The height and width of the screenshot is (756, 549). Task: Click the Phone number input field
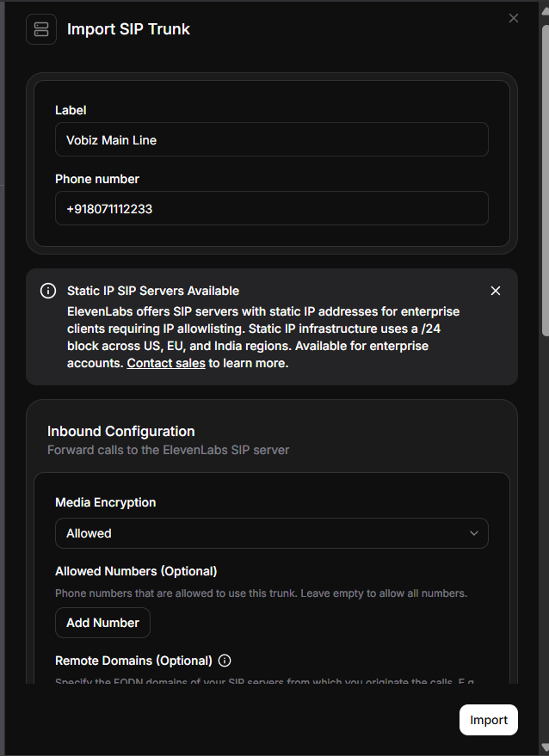(271, 208)
